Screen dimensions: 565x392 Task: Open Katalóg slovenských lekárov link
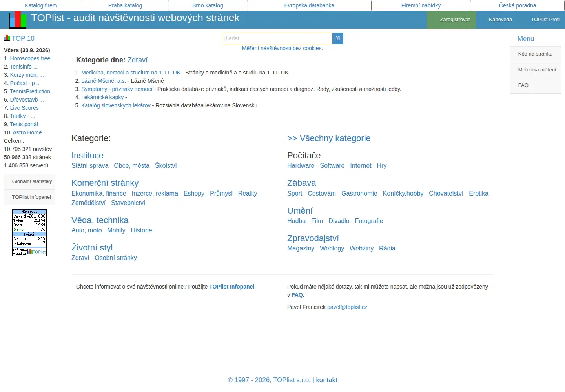116,105
